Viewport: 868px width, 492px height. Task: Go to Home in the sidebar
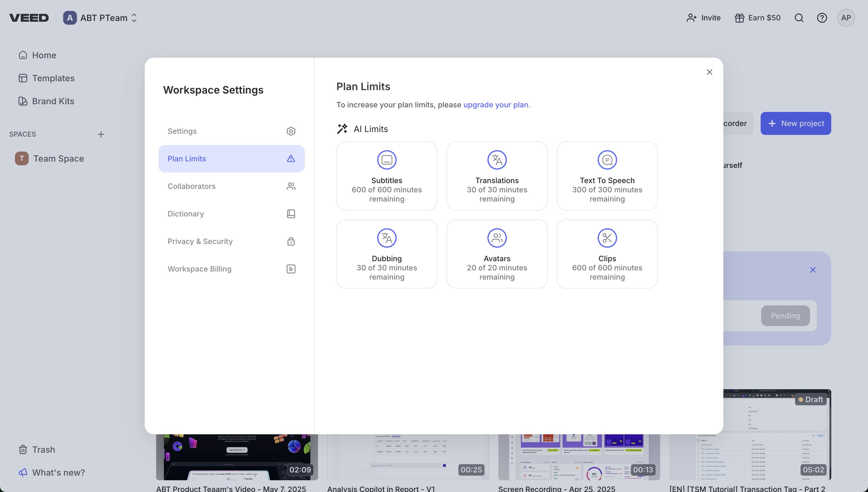(38, 55)
